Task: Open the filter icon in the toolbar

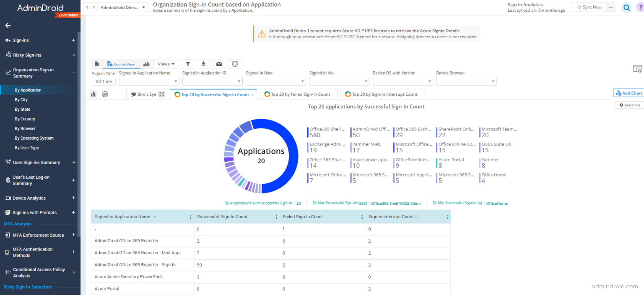Action: 188,64
